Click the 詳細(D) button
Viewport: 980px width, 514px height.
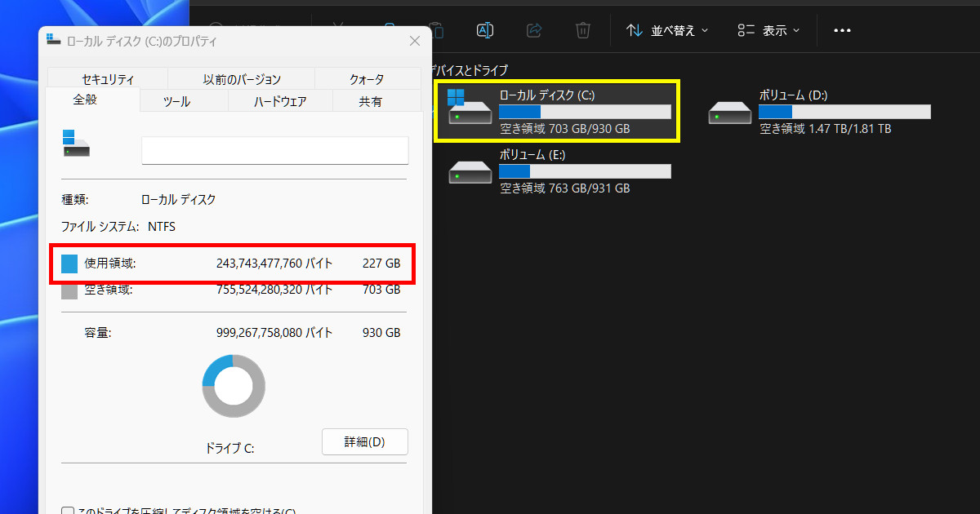[x=364, y=441]
